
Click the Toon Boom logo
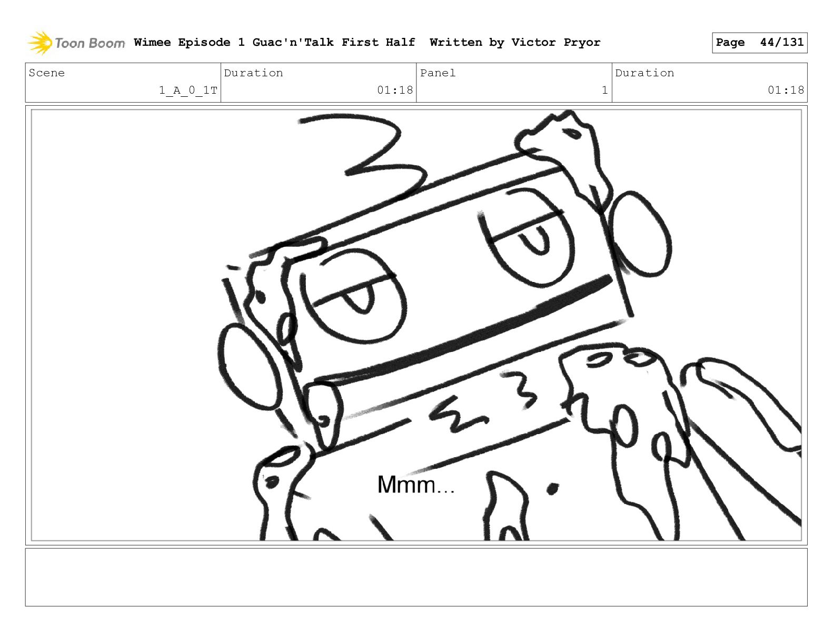(x=76, y=43)
